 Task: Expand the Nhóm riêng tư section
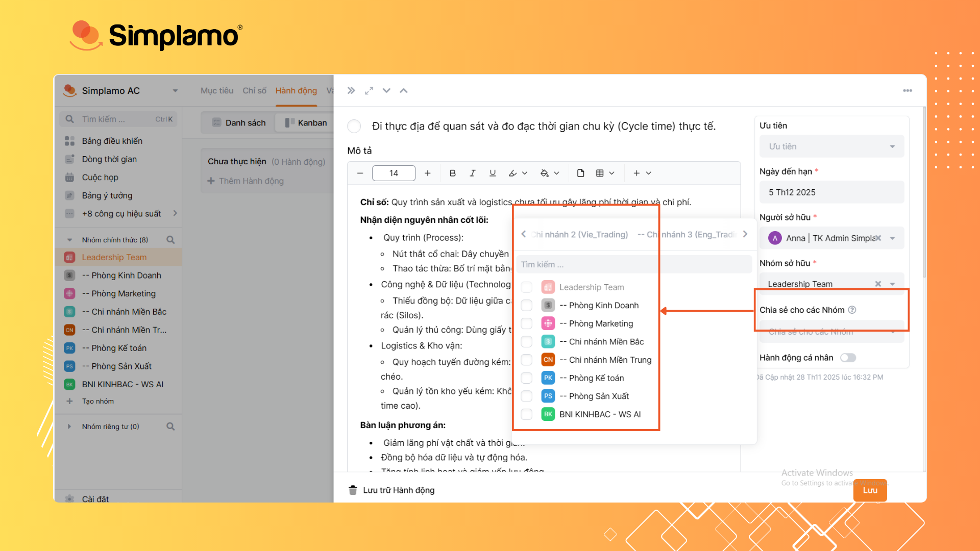coord(70,427)
